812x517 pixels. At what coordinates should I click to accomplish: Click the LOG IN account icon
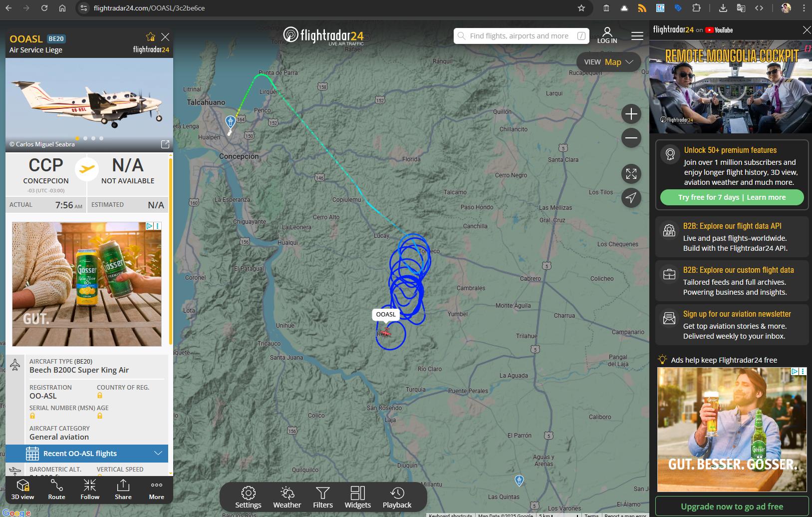(607, 35)
